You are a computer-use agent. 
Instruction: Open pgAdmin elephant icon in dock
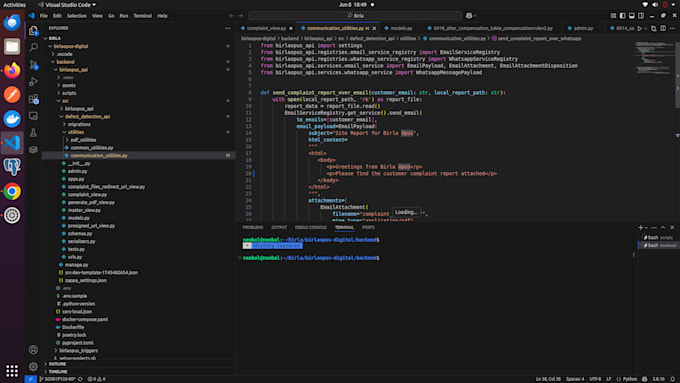pos(12,167)
